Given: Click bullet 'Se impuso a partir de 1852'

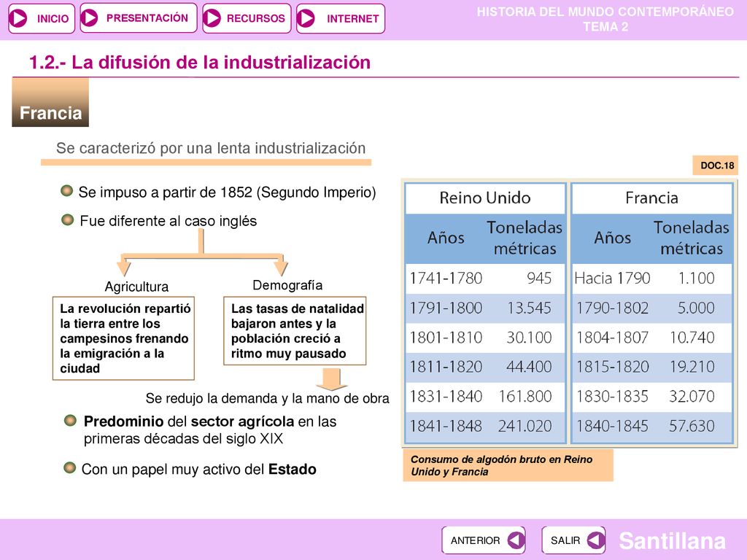Looking at the screenshot, I should [227, 192].
